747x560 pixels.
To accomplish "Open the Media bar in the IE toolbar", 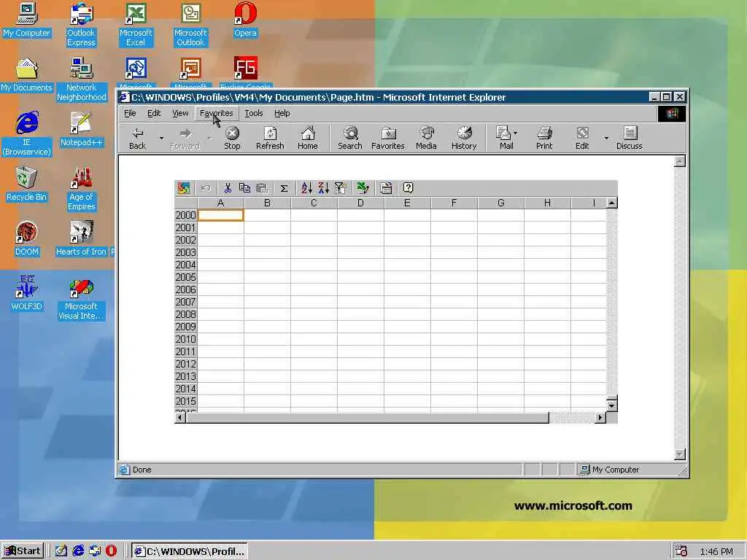I will coord(426,139).
